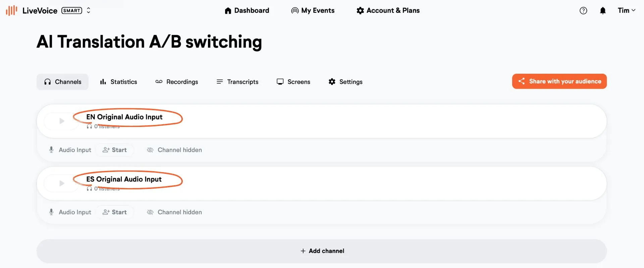Click Share with your audience button
The height and width of the screenshot is (268, 644).
pyautogui.click(x=559, y=81)
